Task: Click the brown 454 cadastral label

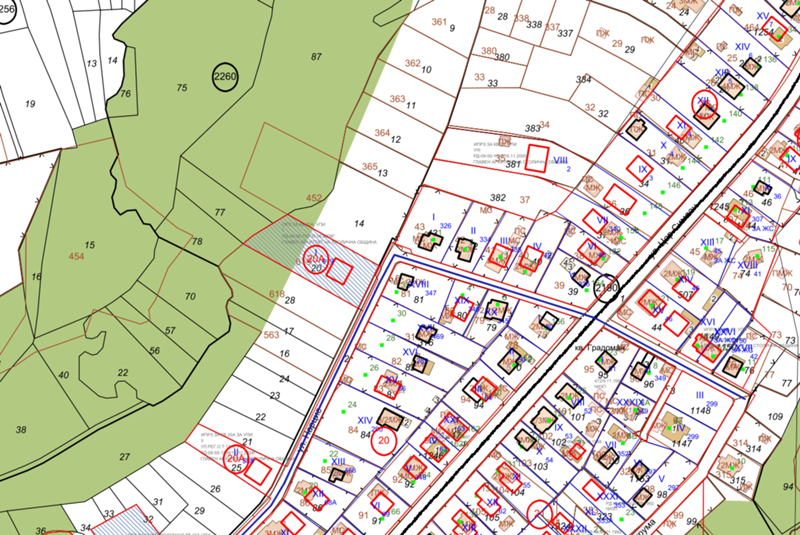Action: (75, 257)
